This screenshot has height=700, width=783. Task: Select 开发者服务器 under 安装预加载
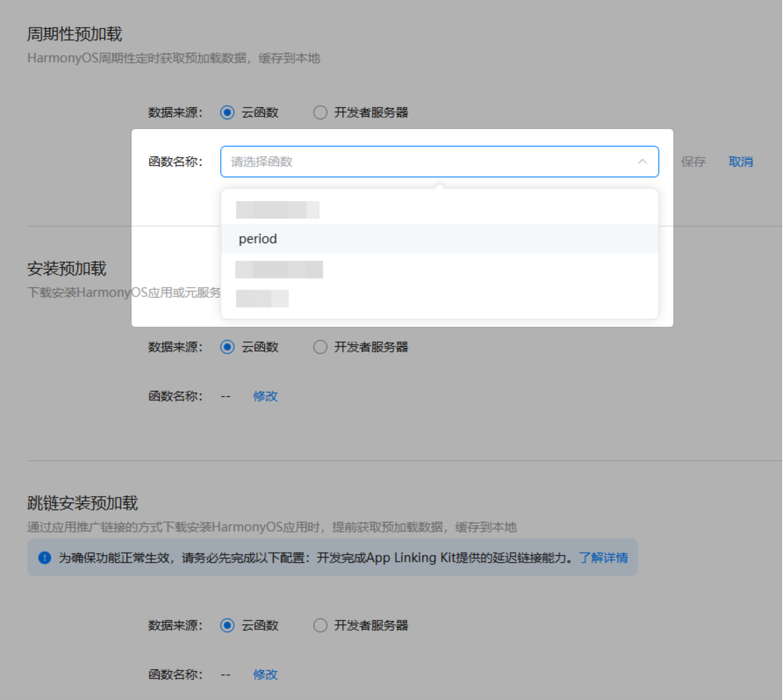pos(320,347)
